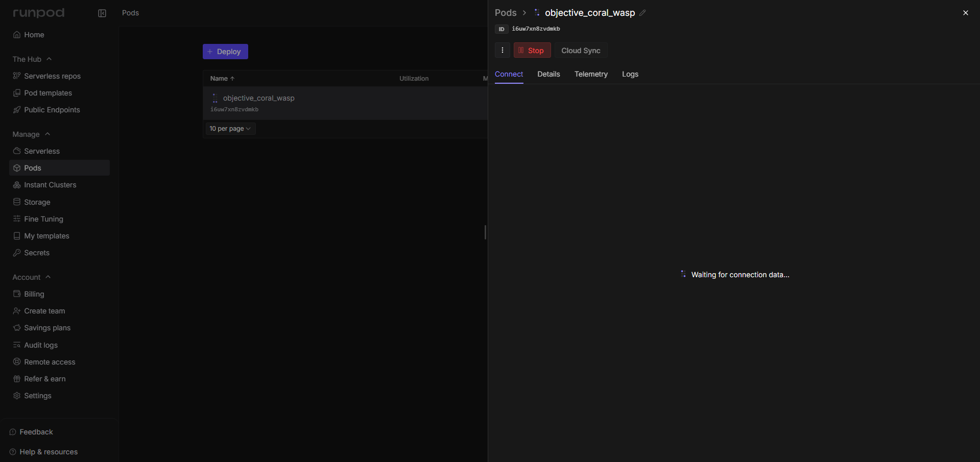
Task: Switch to the Logs tab
Action: [x=630, y=74]
